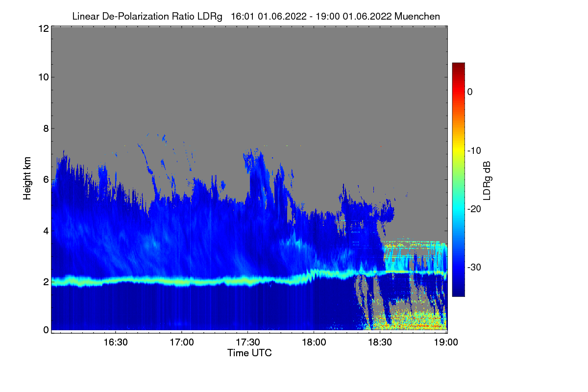The image size is (588, 392).
Task: Click the height tick label '2'
Action: (x=45, y=282)
